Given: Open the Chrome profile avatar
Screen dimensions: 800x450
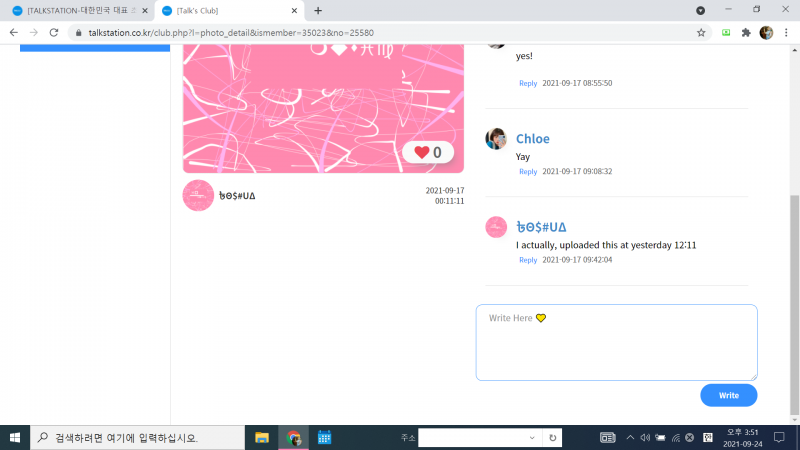Looking at the screenshot, I should 766,32.
